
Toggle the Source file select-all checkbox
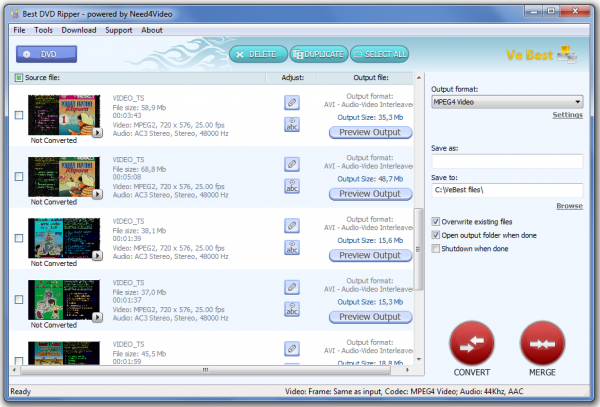click(18, 78)
